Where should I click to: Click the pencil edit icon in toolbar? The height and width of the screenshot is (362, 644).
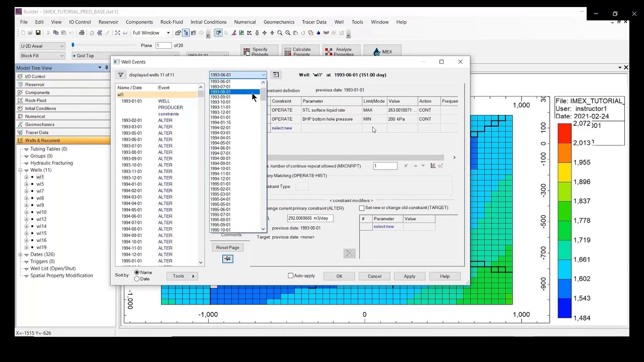click(x=234, y=33)
